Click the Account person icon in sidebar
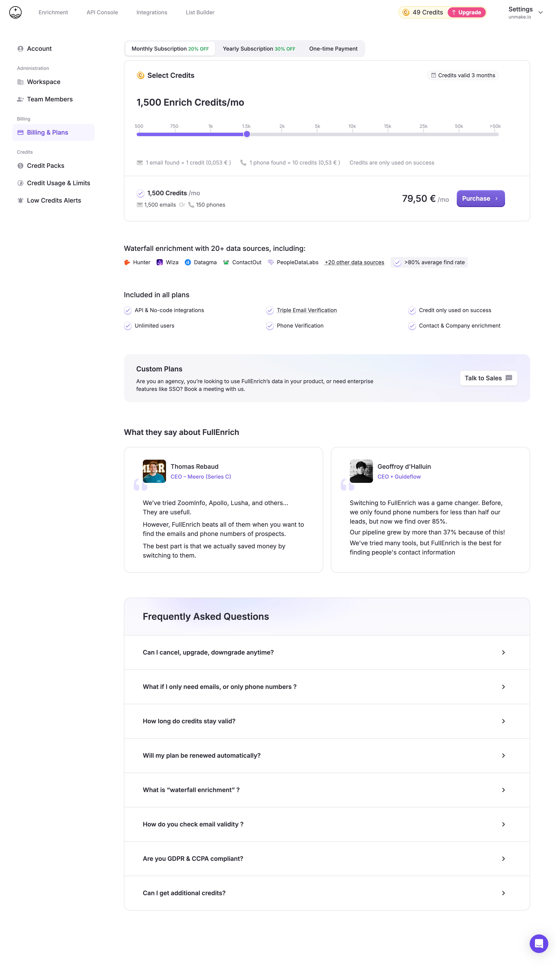Viewport: 556px width, 980px height. click(x=20, y=48)
